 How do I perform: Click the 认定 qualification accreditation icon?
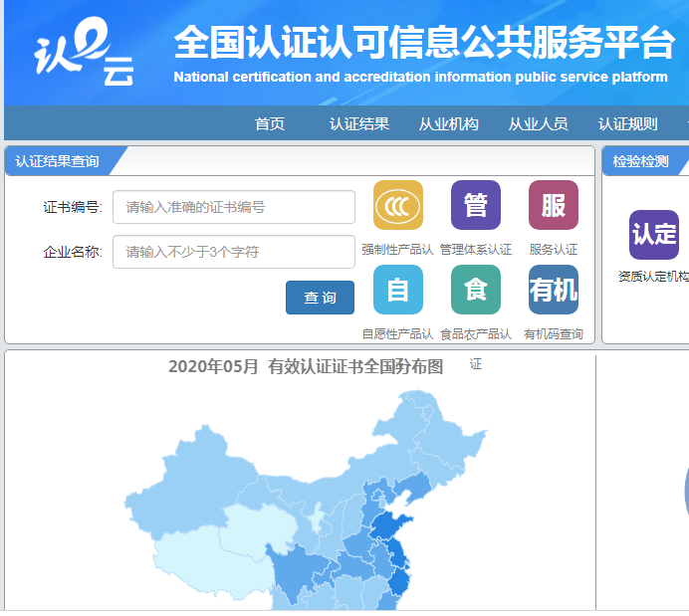[653, 235]
